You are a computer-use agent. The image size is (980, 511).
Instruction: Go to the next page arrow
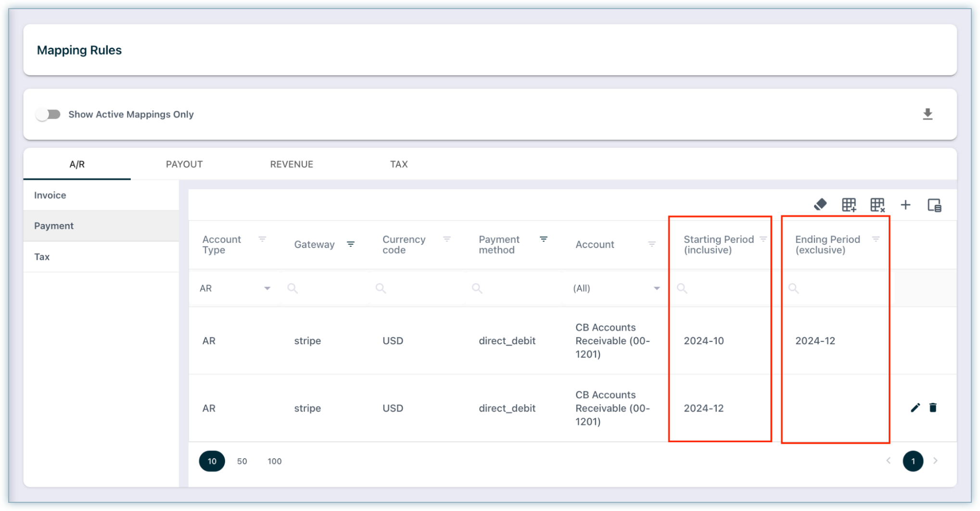point(935,461)
